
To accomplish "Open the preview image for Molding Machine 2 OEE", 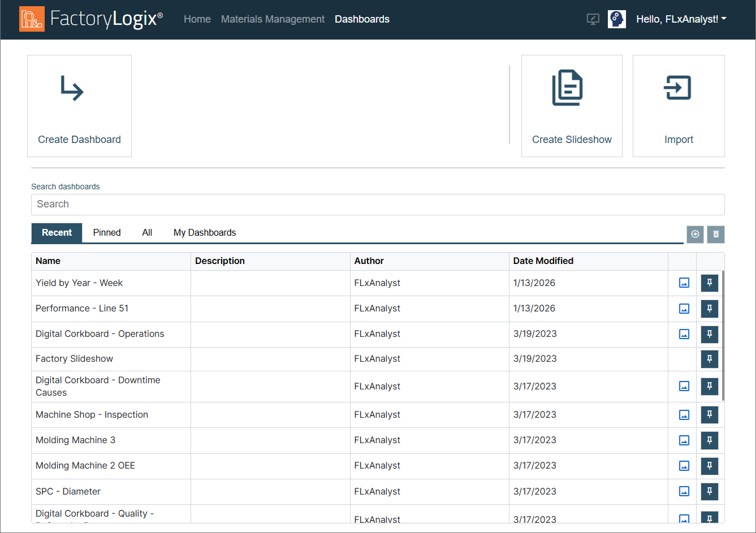I will click(x=684, y=466).
